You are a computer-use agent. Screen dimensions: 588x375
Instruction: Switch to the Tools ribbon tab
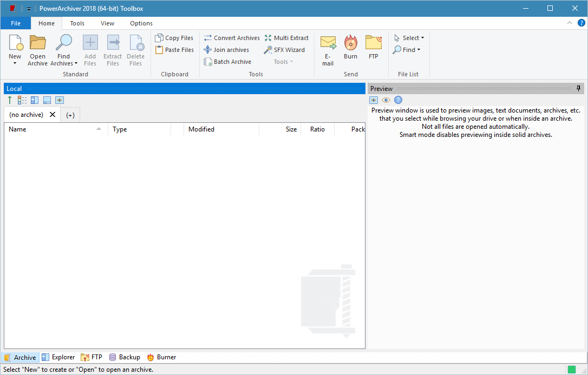(x=77, y=23)
